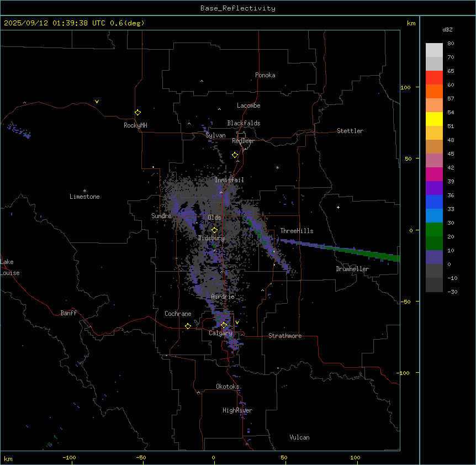Click the 100 tick label on right axis
Image resolution: width=476 pixels, height=465 pixels.
[405, 87]
